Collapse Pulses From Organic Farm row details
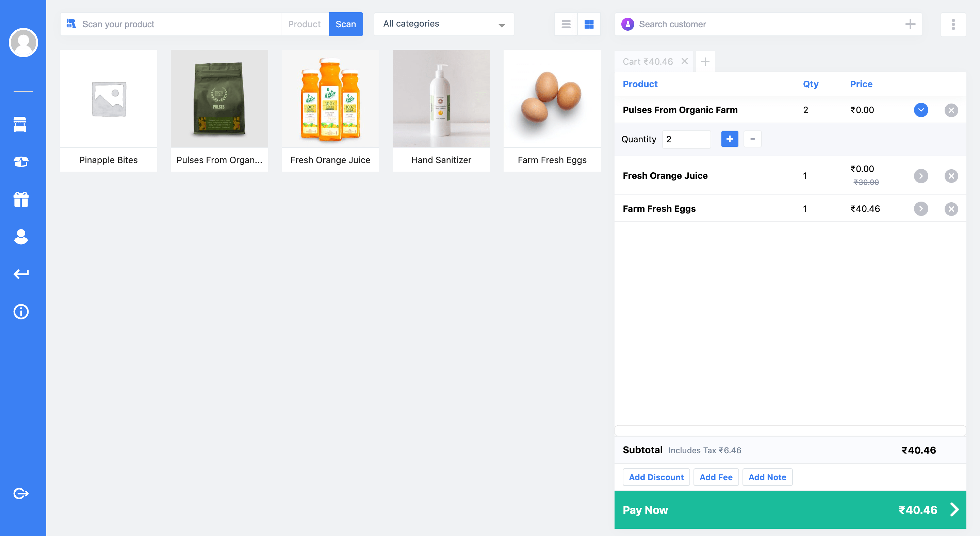Viewport: 980px width, 536px height. (x=921, y=110)
